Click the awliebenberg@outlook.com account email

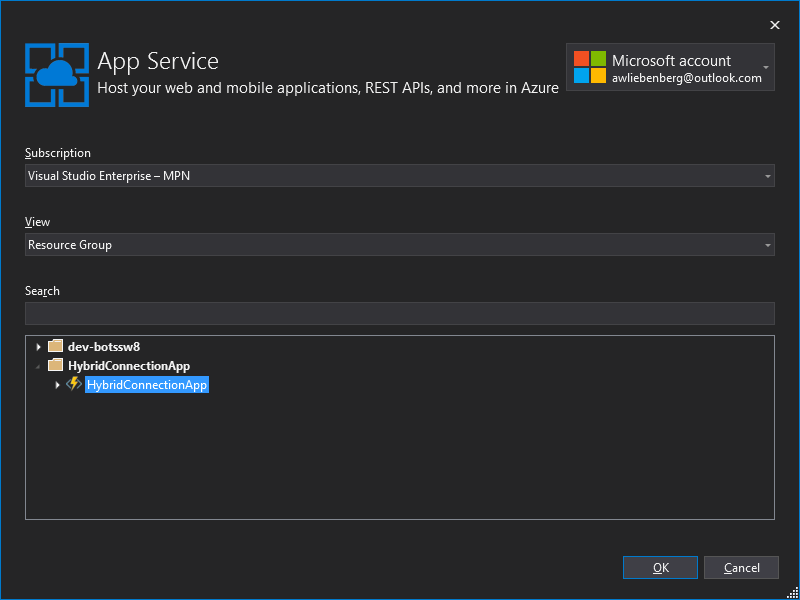[687, 78]
